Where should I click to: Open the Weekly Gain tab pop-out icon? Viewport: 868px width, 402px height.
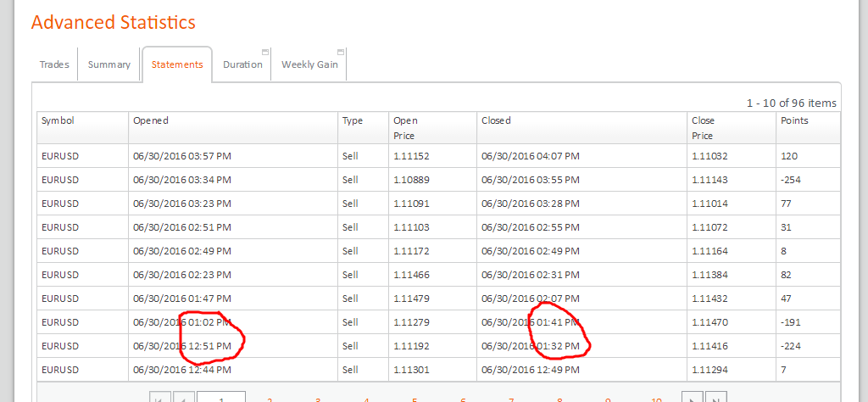click(341, 52)
